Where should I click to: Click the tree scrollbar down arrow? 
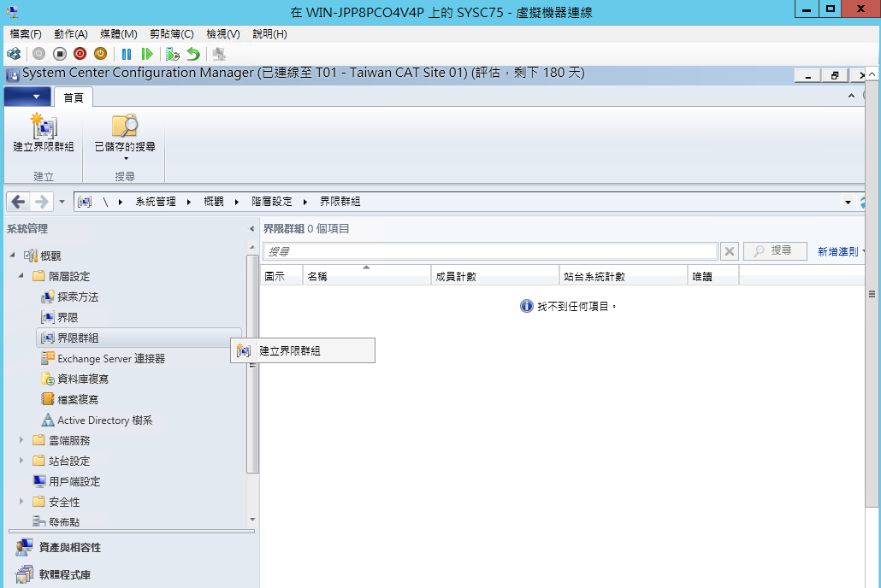pos(252,520)
